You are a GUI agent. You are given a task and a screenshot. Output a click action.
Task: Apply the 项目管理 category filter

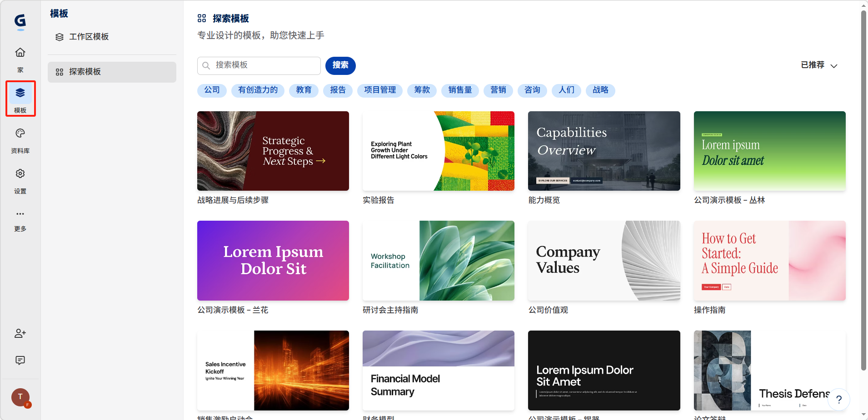tap(380, 90)
